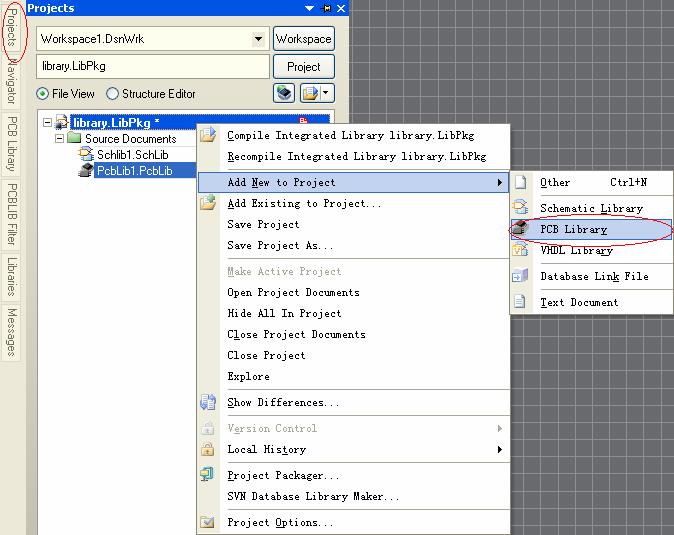Click the library.LibPkg project name field
The height and width of the screenshot is (535, 674).
click(x=153, y=66)
